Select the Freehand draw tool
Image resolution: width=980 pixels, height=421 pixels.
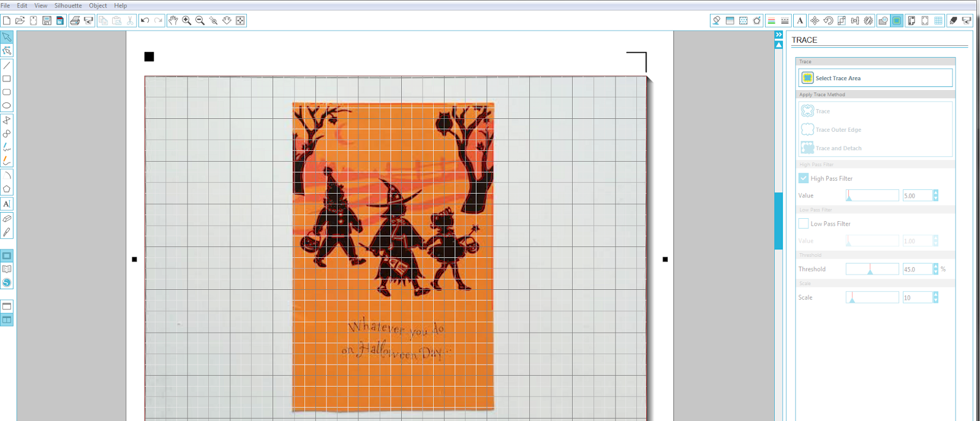coord(7,148)
